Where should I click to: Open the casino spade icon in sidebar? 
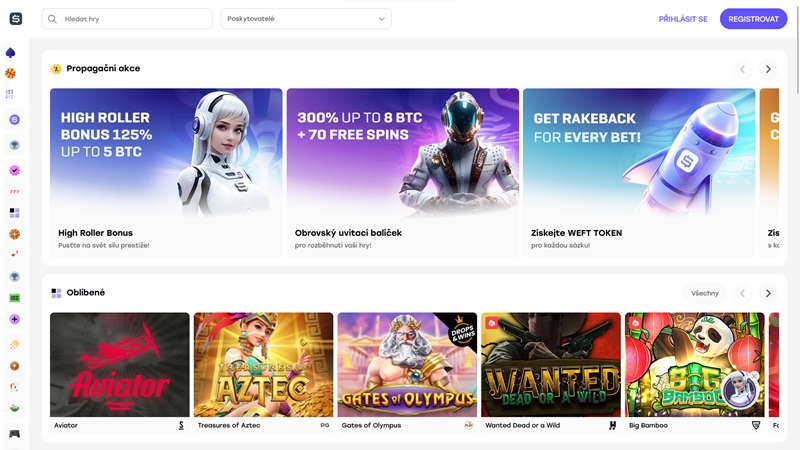pyautogui.click(x=14, y=53)
